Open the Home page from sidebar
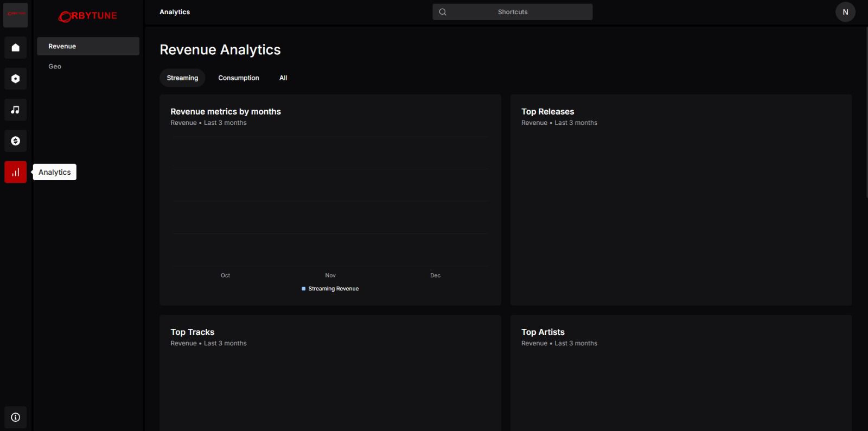Image resolution: width=868 pixels, height=431 pixels. coord(15,47)
